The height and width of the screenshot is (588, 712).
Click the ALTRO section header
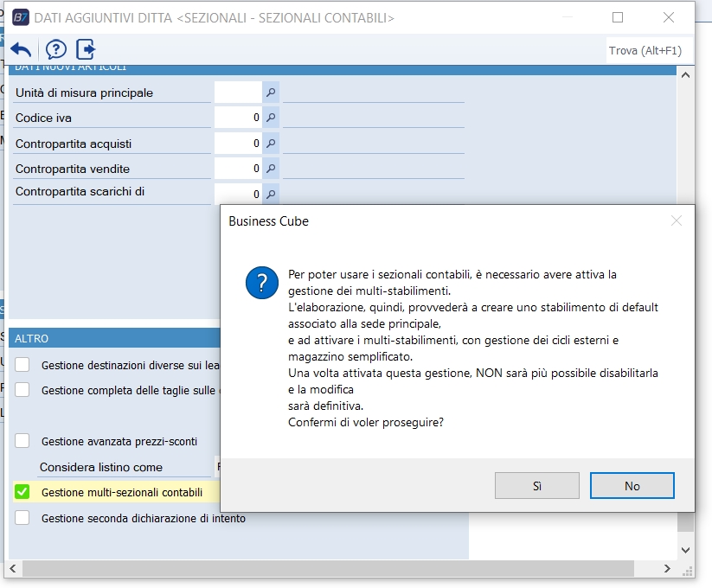(114, 338)
